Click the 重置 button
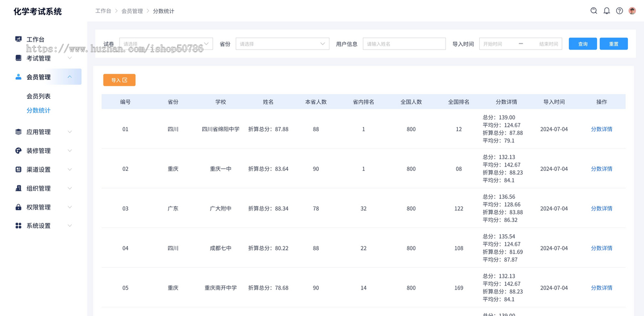The width and height of the screenshot is (644, 316). (614, 44)
